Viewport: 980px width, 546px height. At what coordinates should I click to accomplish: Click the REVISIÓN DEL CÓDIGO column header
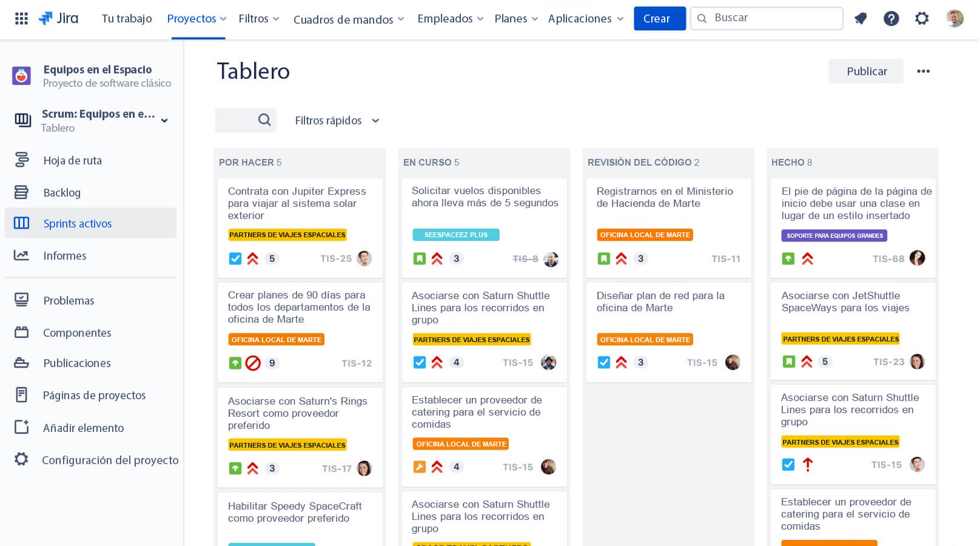[x=643, y=162]
